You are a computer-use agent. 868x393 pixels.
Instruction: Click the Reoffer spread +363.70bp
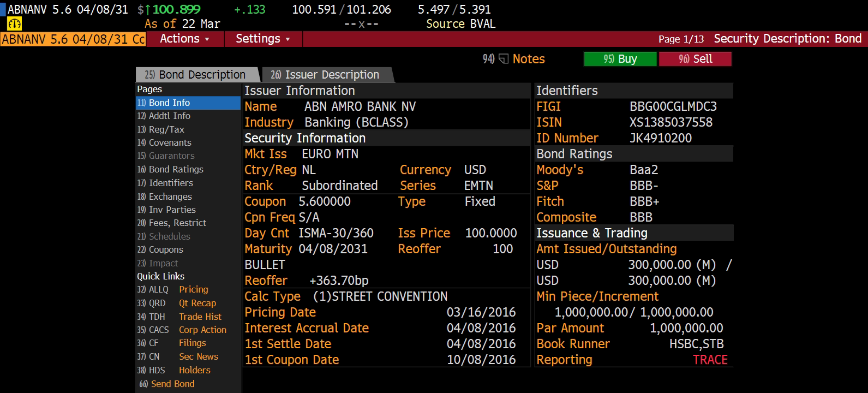[x=339, y=281]
